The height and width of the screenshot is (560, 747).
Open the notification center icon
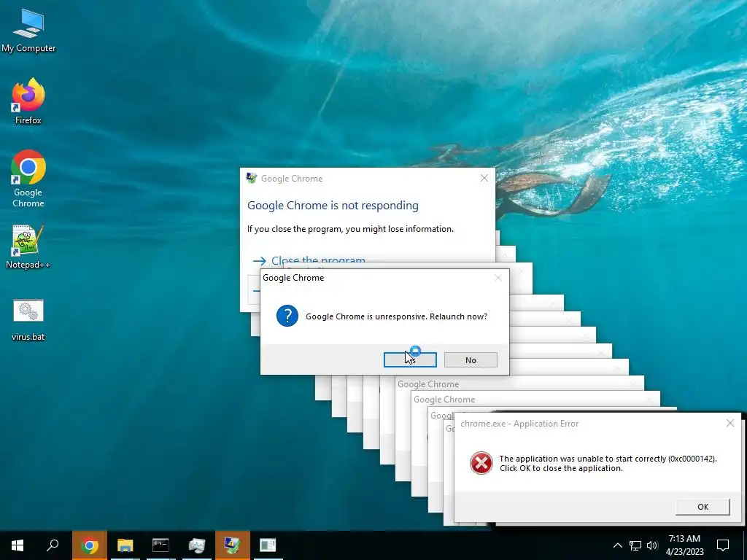[x=723, y=545]
